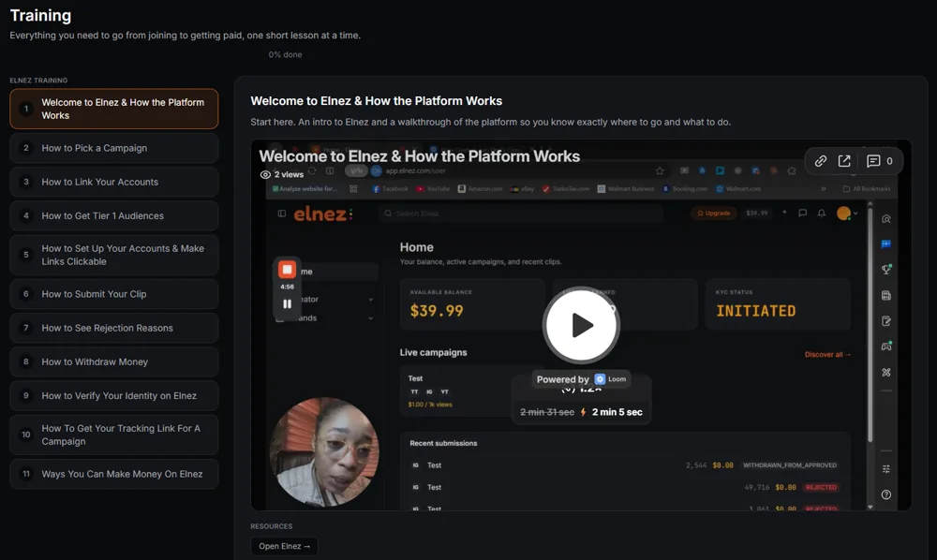Click Discover all link in video preview

click(827, 355)
